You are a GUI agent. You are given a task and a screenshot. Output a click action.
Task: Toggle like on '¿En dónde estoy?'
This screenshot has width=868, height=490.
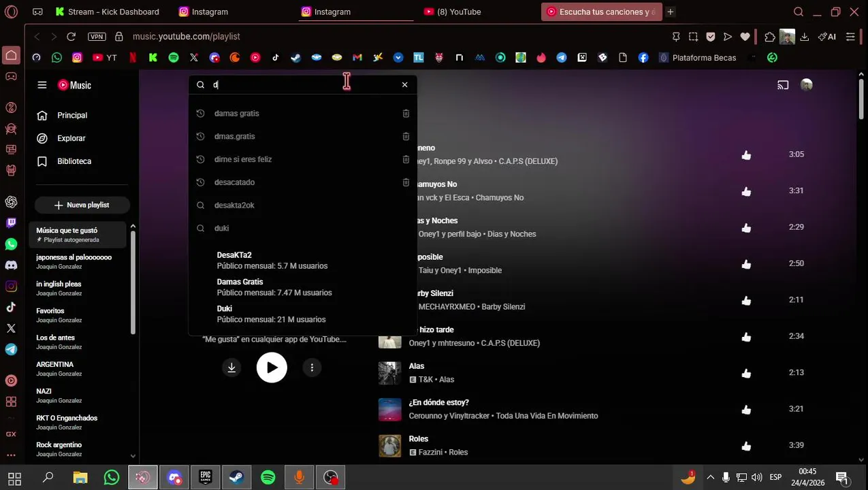(746, 410)
